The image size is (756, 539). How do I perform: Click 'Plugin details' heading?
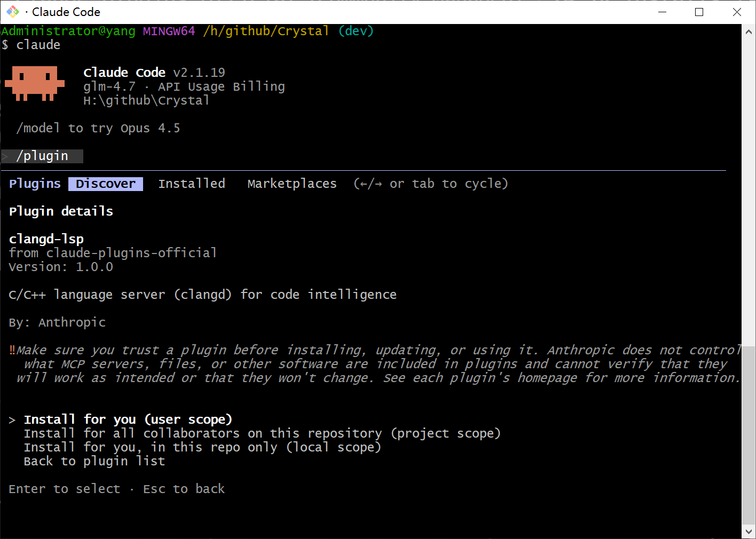tap(61, 211)
